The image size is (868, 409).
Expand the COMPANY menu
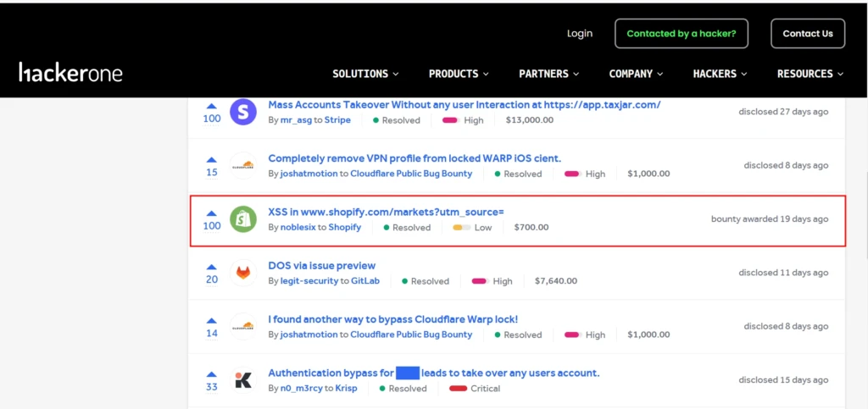click(x=636, y=74)
